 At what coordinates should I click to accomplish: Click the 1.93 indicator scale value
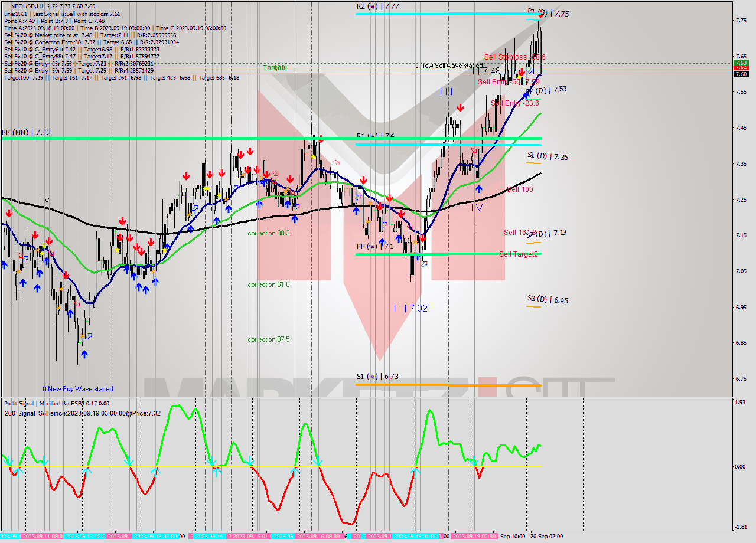tap(741, 402)
